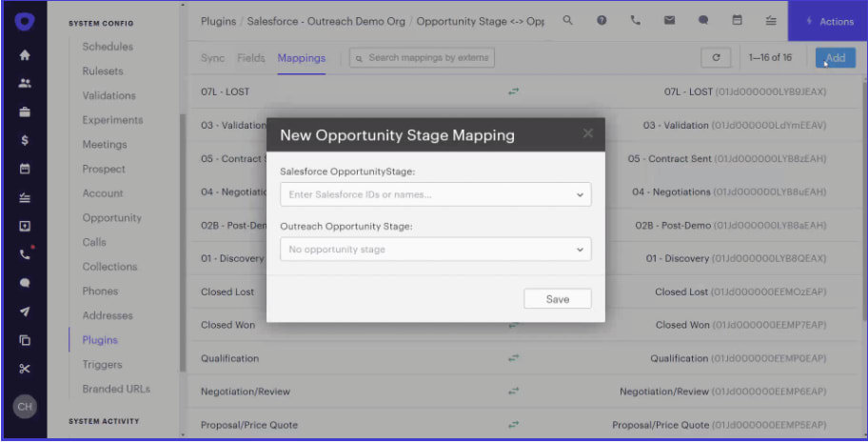Open Triggers in System Config
The height and width of the screenshot is (443, 868).
pos(102,364)
